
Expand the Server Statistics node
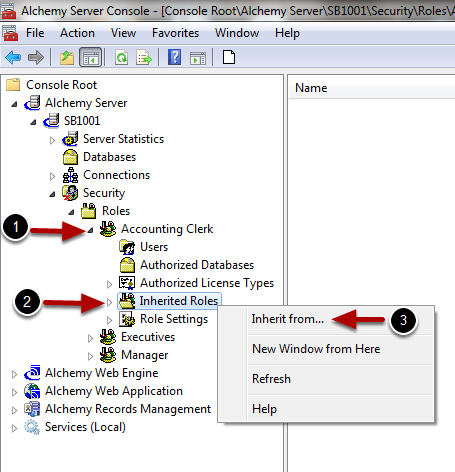click(52, 140)
